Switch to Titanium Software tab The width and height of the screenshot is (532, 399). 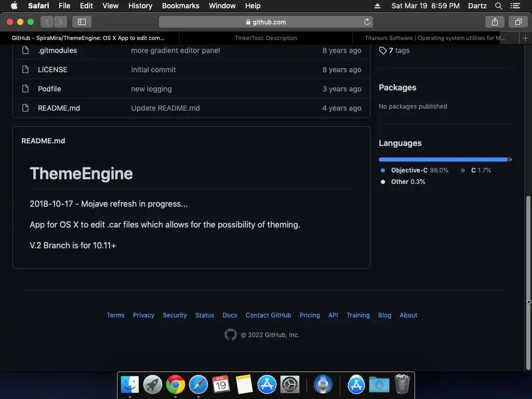[x=436, y=38]
